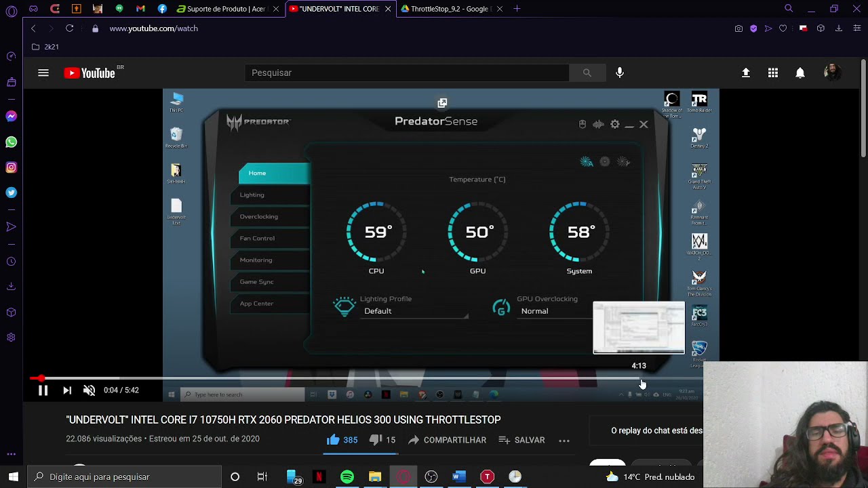Screen dimensions: 868x488
Task: Open sidebar extensions cube icon
Action: (x=11, y=312)
